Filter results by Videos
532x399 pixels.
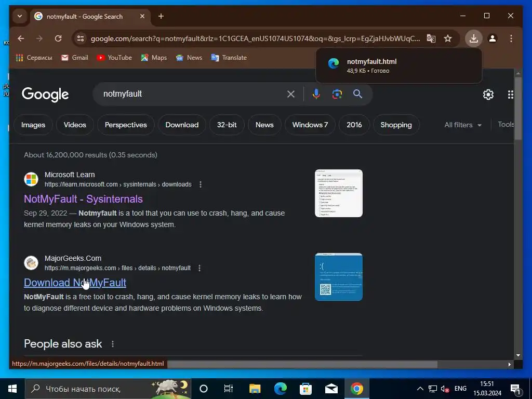point(75,125)
